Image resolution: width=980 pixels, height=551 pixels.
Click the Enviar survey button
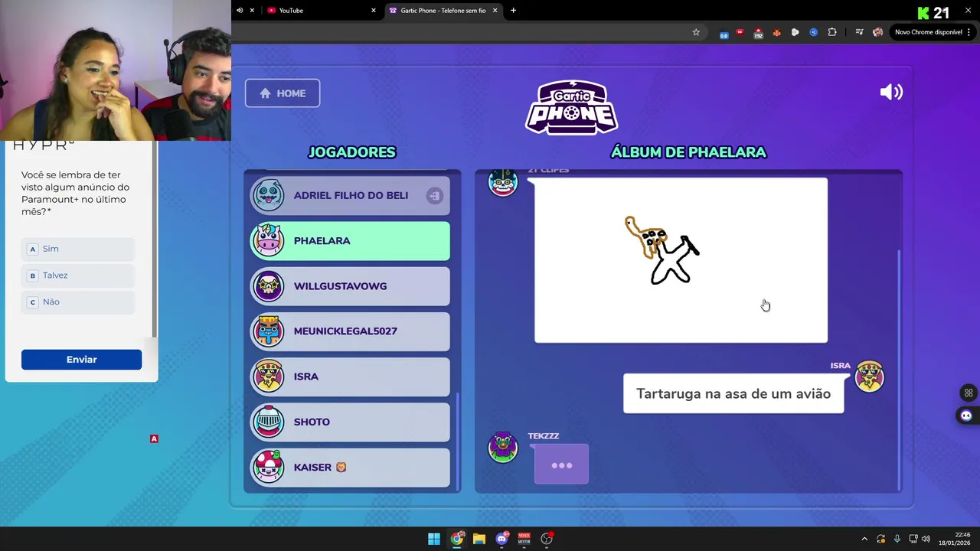pyautogui.click(x=81, y=360)
